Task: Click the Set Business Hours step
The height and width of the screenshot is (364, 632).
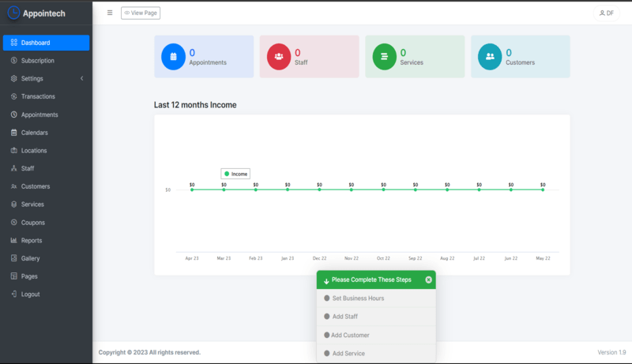Action: coord(376,298)
